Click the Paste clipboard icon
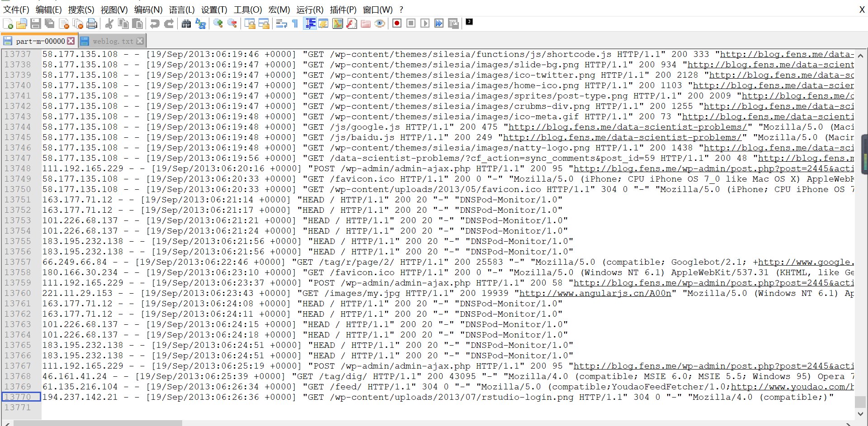The image size is (868, 426). point(137,23)
